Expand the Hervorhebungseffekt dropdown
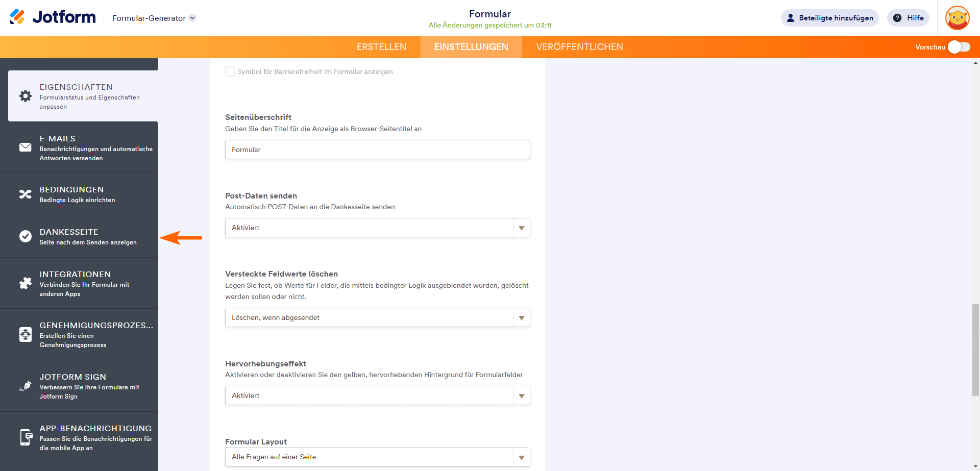Image resolution: width=980 pixels, height=471 pixels. click(x=377, y=395)
